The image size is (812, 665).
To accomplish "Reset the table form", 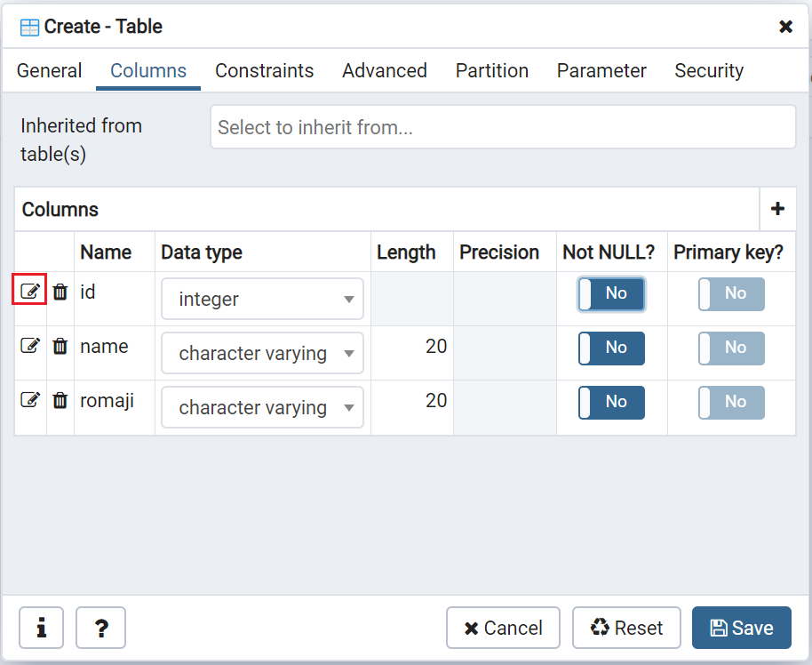I will pos(626,628).
